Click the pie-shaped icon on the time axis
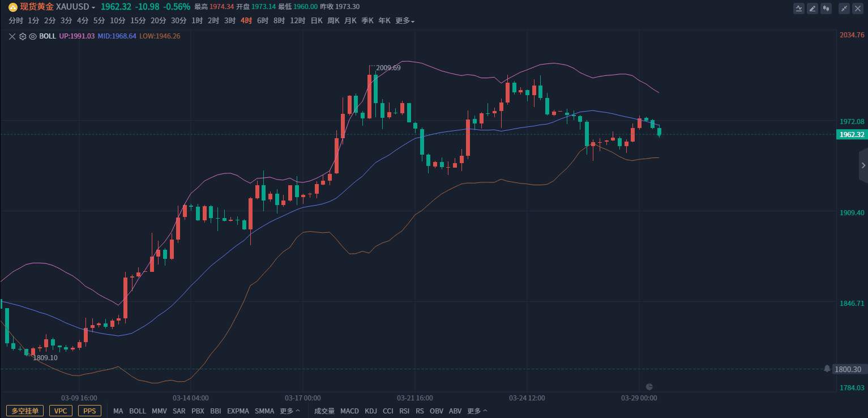Viewport: 868px width, 418px height. [649, 387]
